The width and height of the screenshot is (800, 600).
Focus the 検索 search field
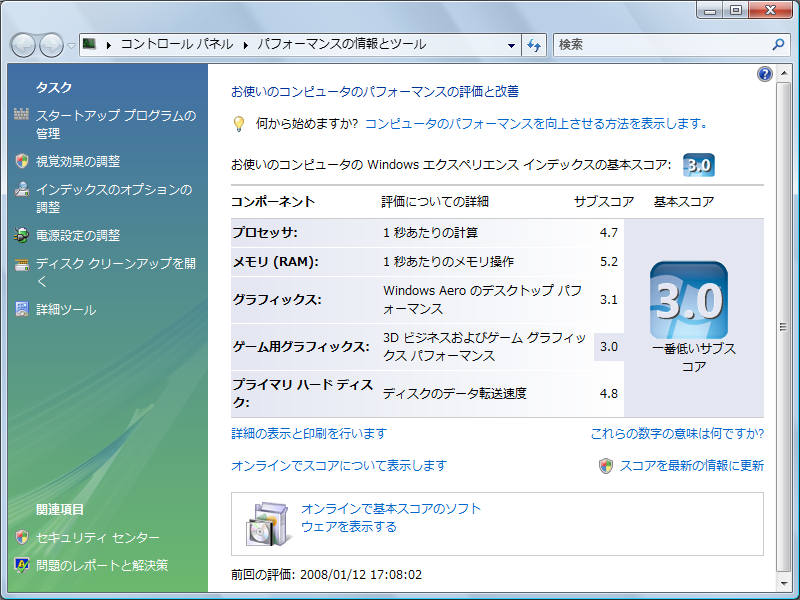[662, 45]
